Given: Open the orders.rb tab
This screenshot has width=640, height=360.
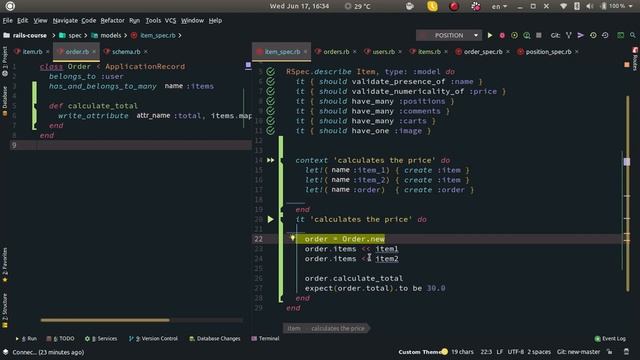Looking at the screenshot, I should click(x=336, y=52).
